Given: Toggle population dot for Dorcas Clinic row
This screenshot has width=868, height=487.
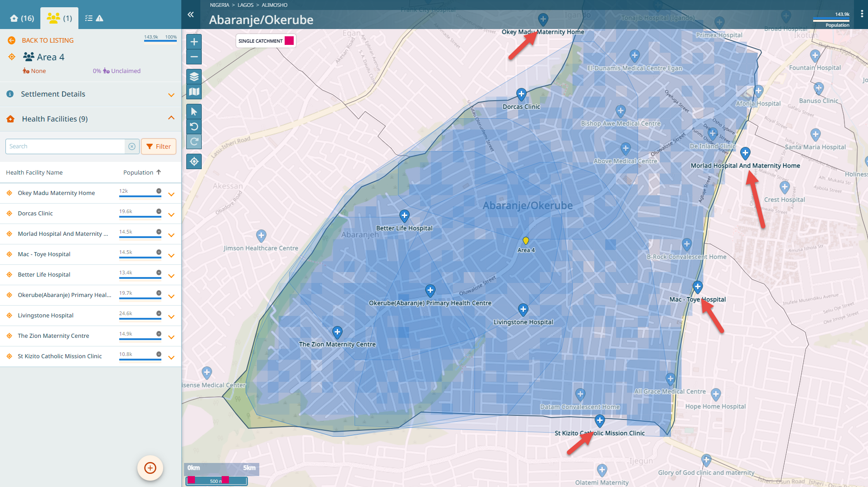Looking at the screenshot, I should point(159,211).
